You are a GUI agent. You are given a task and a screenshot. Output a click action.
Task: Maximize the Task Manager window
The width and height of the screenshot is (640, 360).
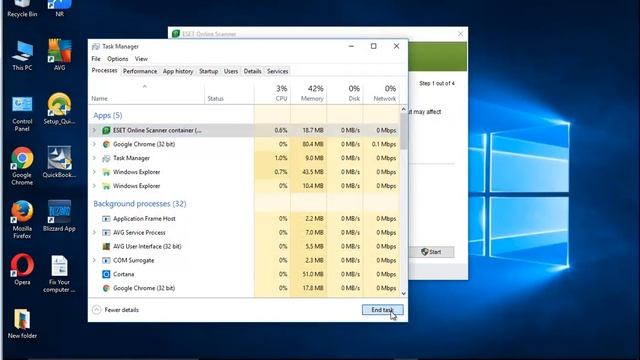coord(373,46)
